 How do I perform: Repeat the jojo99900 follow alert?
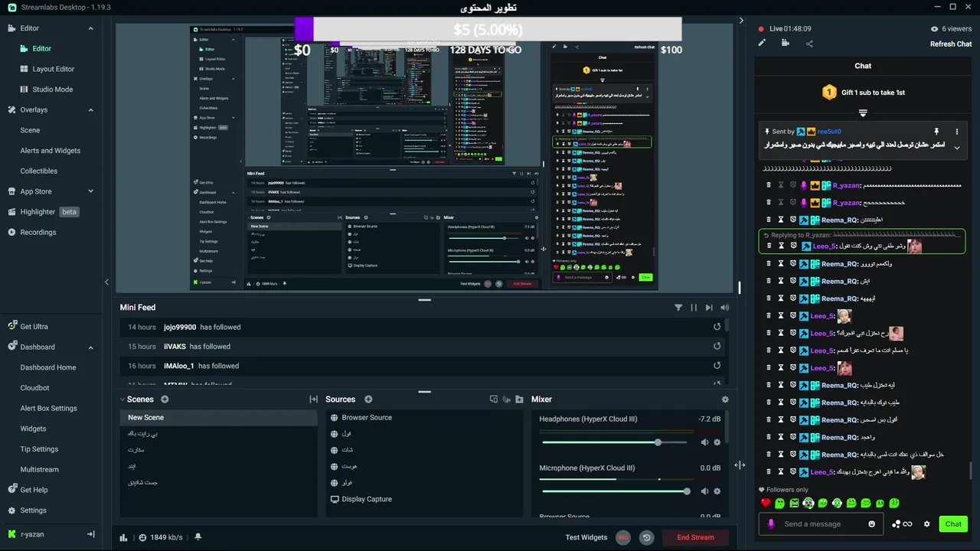tap(717, 327)
